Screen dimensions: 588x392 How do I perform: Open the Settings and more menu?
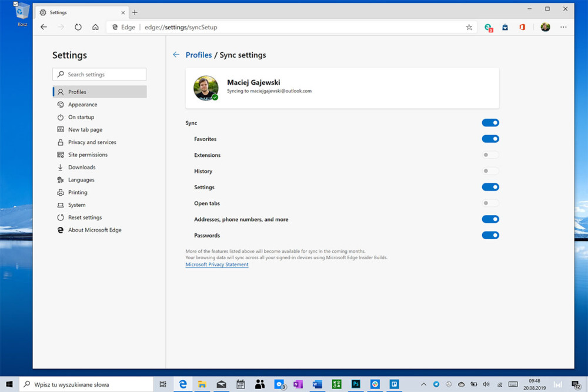pos(563,27)
